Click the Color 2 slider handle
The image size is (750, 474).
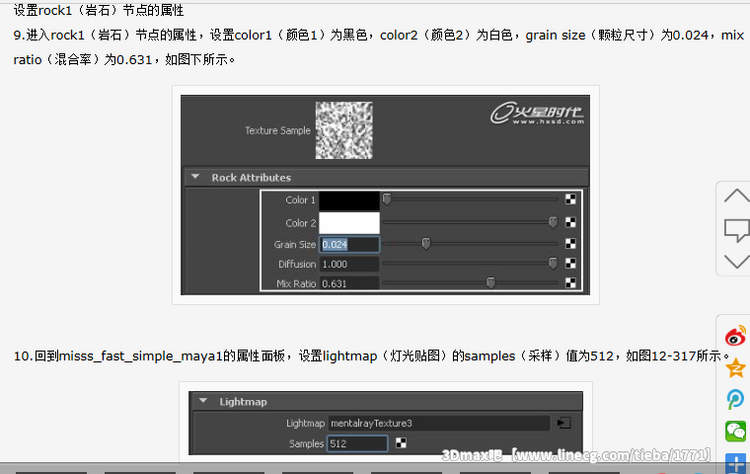tap(553, 222)
